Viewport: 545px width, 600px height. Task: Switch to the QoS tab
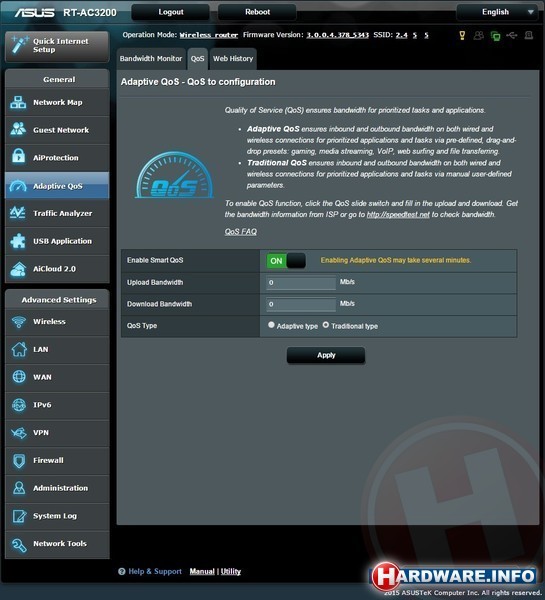click(197, 59)
